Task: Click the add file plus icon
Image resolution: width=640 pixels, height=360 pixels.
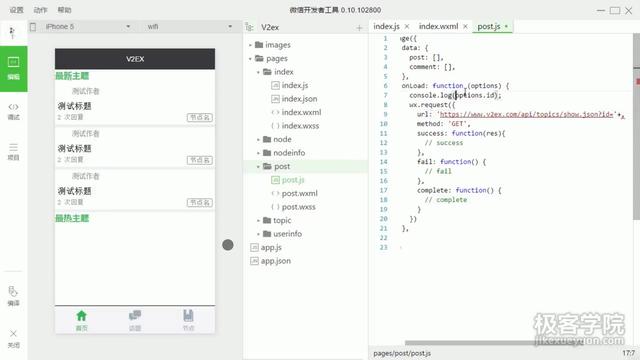Action: click(x=359, y=28)
